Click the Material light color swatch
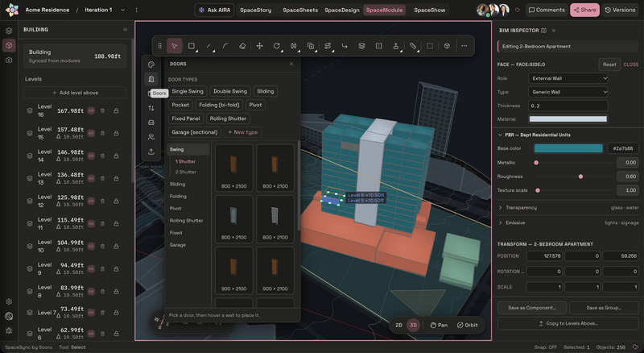644x353 pixels. [x=568, y=119]
